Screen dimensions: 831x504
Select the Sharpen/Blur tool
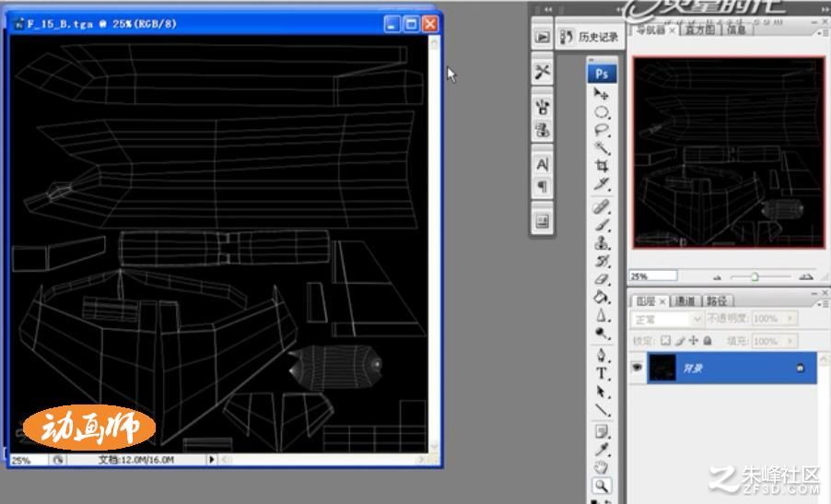[x=601, y=315]
